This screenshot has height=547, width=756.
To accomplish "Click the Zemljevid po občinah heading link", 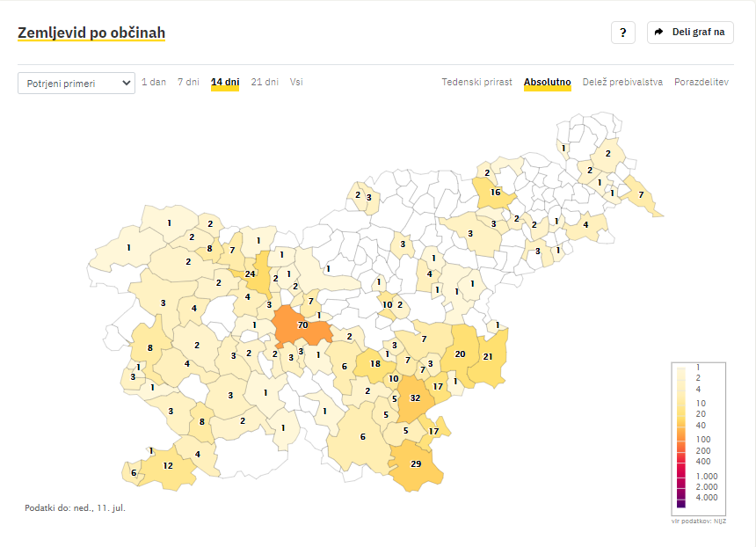I will coord(91,33).
